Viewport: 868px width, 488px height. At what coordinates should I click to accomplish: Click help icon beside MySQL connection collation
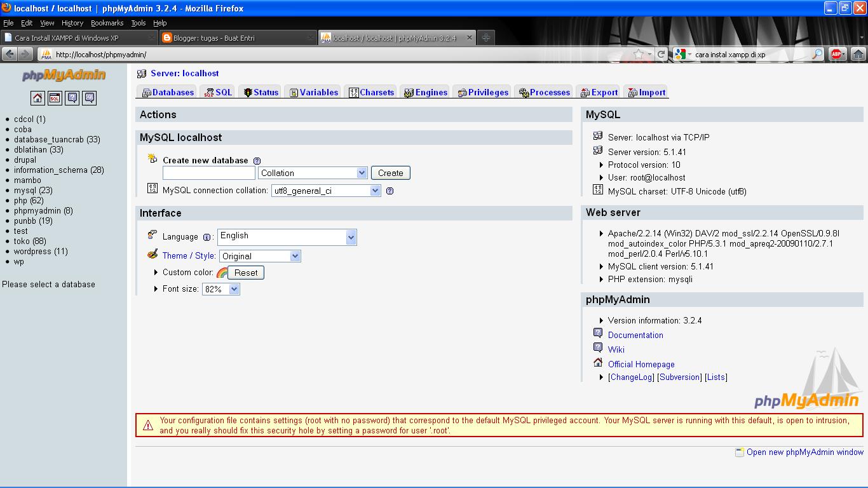coord(388,190)
